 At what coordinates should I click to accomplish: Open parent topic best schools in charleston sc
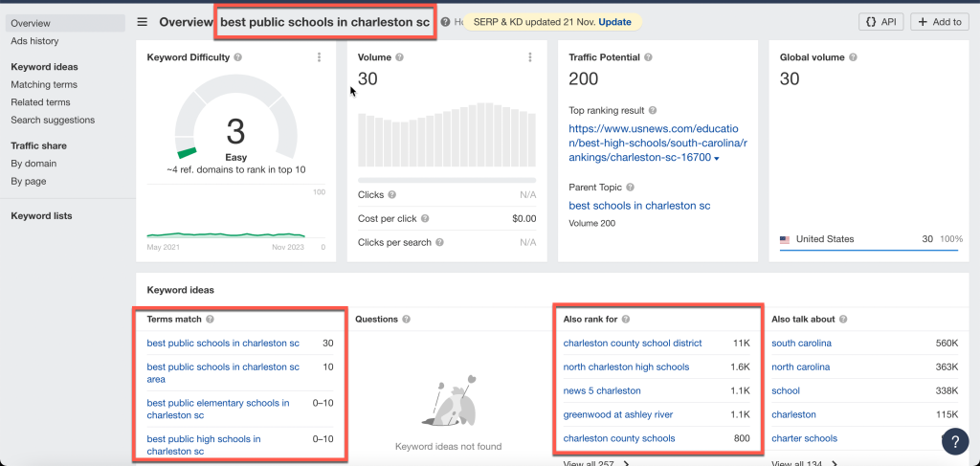click(639, 206)
